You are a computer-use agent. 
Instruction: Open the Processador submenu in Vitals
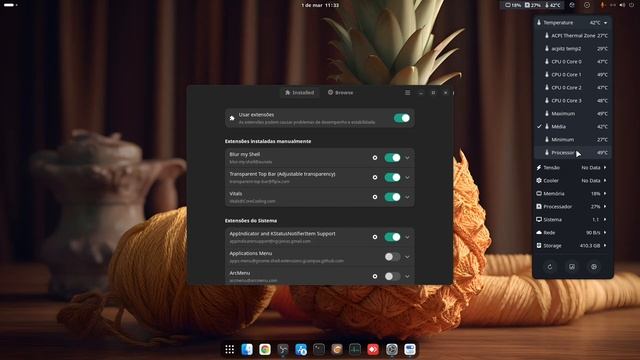click(x=572, y=207)
